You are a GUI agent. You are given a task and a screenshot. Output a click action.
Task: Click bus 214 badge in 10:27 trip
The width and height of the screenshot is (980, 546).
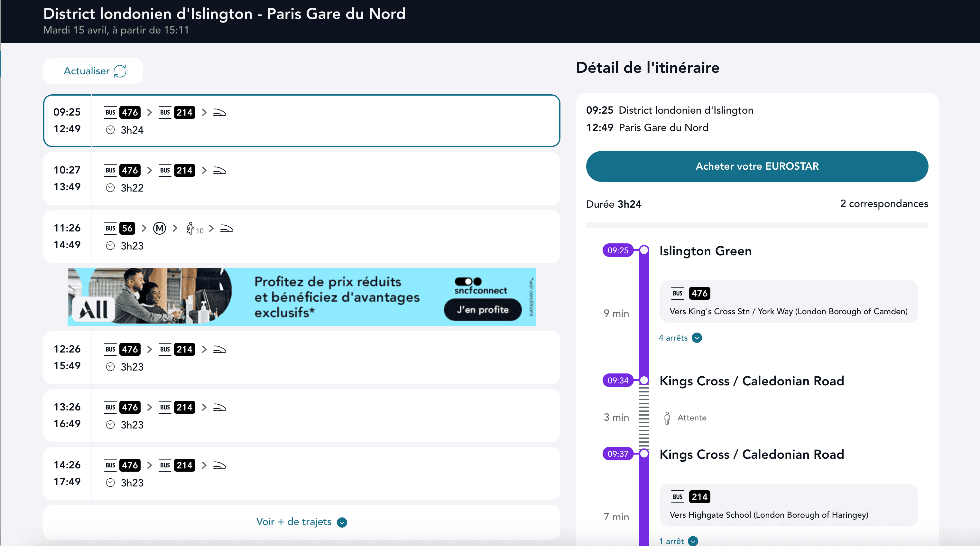(184, 171)
